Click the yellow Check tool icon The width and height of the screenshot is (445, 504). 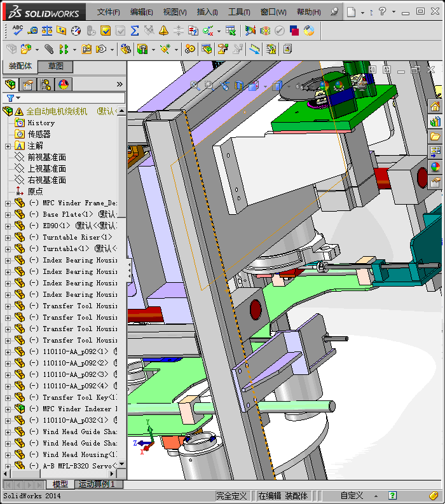(106, 31)
